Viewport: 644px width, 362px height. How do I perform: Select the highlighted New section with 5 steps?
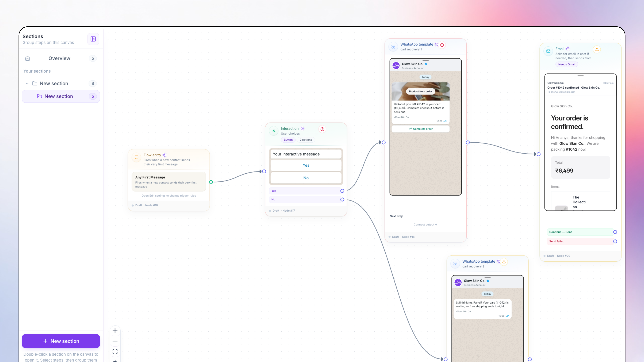(x=61, y=96)
